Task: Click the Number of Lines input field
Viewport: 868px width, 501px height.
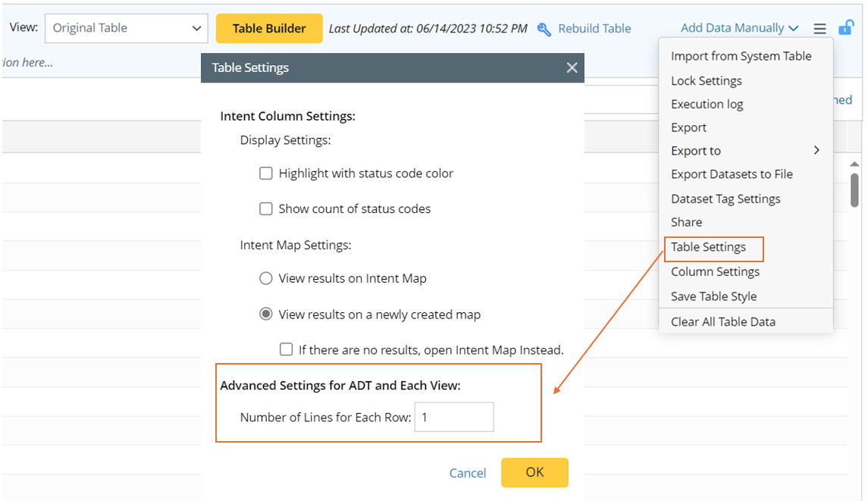Action: click(x=454, y=417)
